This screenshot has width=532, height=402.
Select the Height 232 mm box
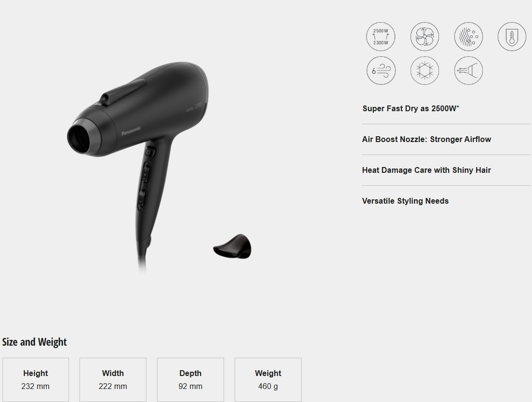pyautogui.click(x=36, y=380)
